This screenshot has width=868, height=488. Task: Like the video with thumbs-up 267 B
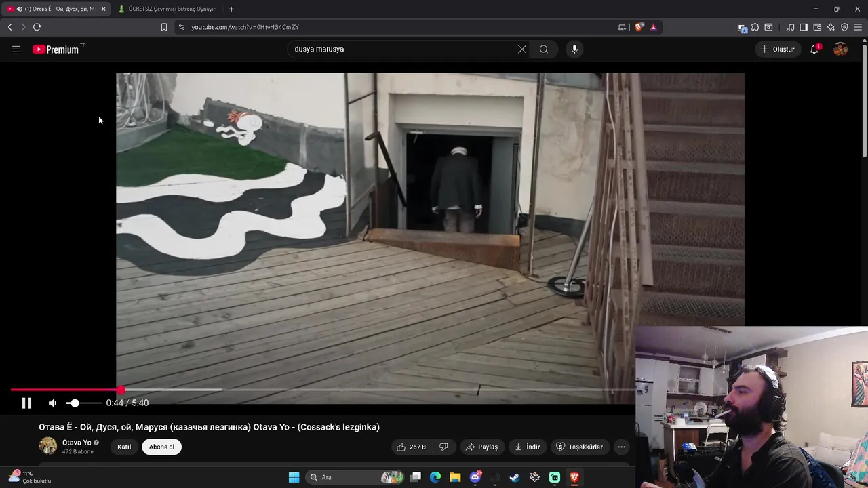click(412, 447)
